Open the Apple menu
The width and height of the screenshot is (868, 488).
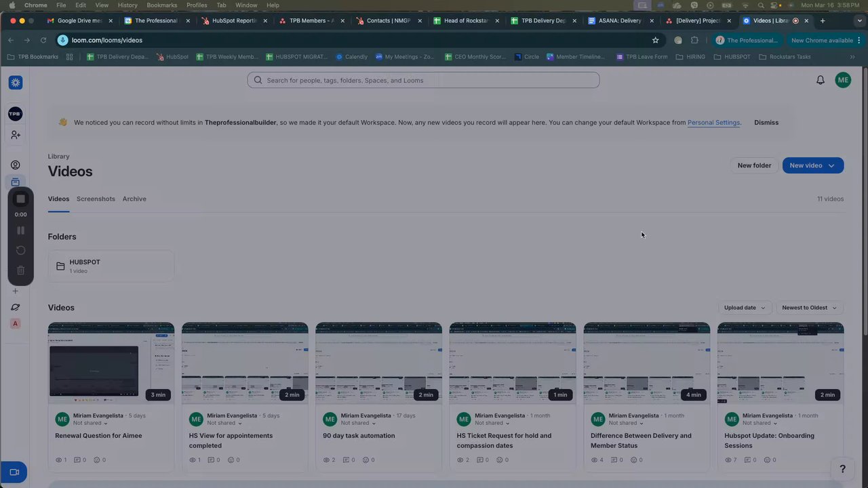tap(12, 5)
